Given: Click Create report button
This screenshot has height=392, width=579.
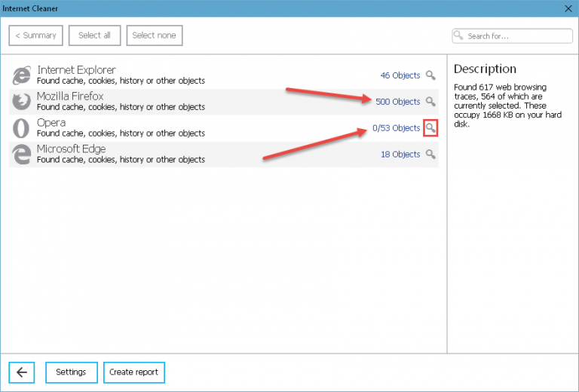Looking at the screenshot, I should tap(134, 372).
